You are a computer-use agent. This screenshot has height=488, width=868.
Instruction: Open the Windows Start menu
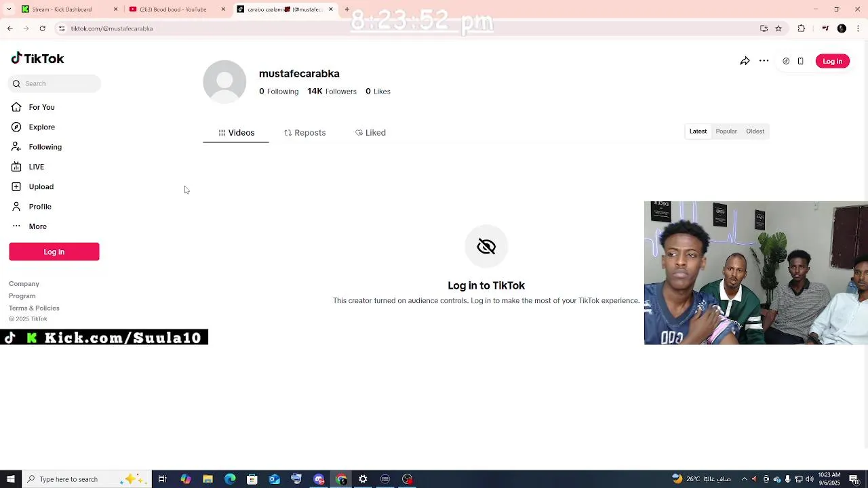click(10, 479)
